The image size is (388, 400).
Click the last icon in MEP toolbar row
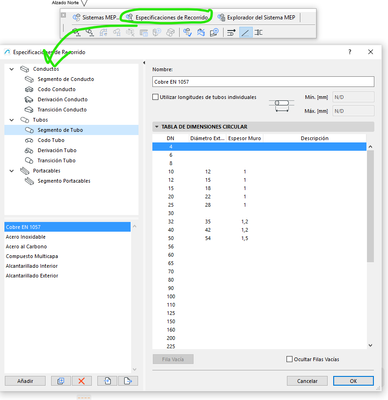[258, 32]
